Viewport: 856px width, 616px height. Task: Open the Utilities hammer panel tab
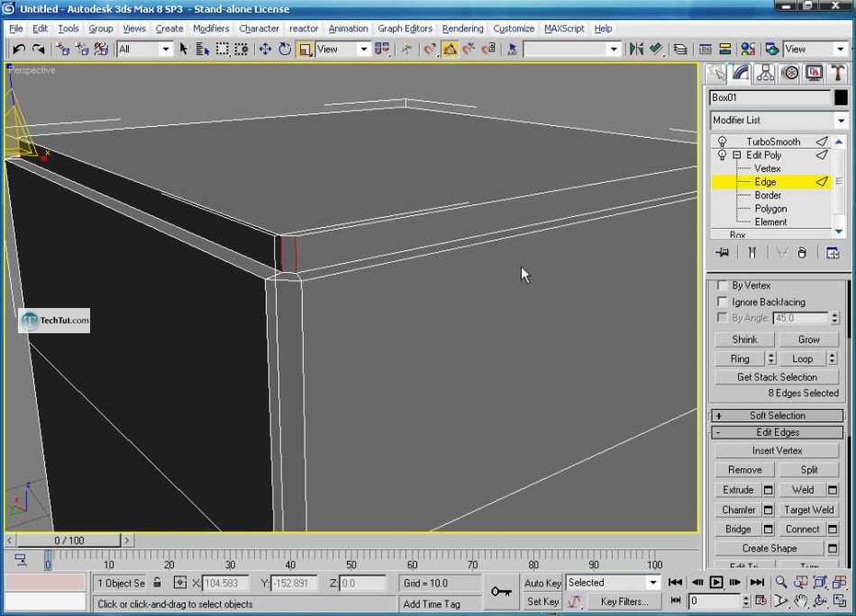837,73
